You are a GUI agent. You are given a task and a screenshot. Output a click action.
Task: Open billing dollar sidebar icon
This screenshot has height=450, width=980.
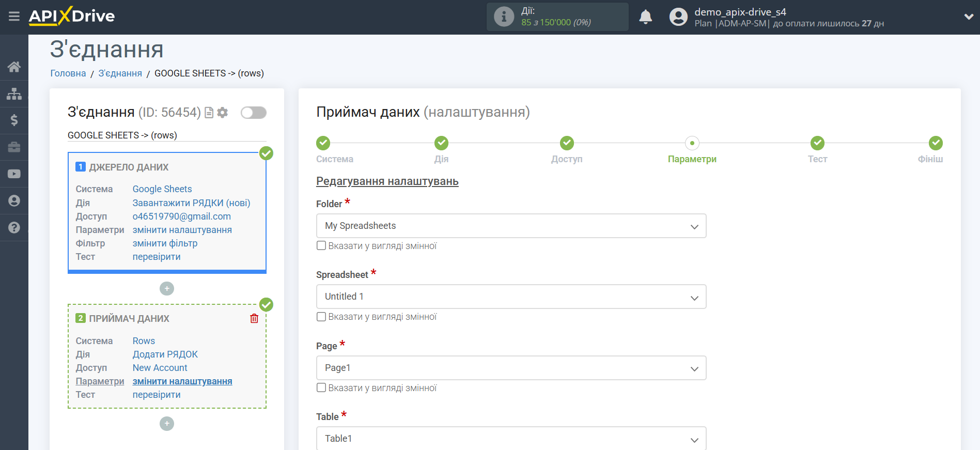[14, 120]
